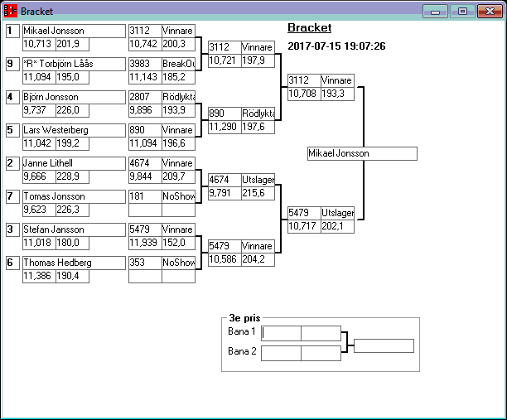
Task: Click the Tomas Jonsson name field
Action: click(72, 196)
